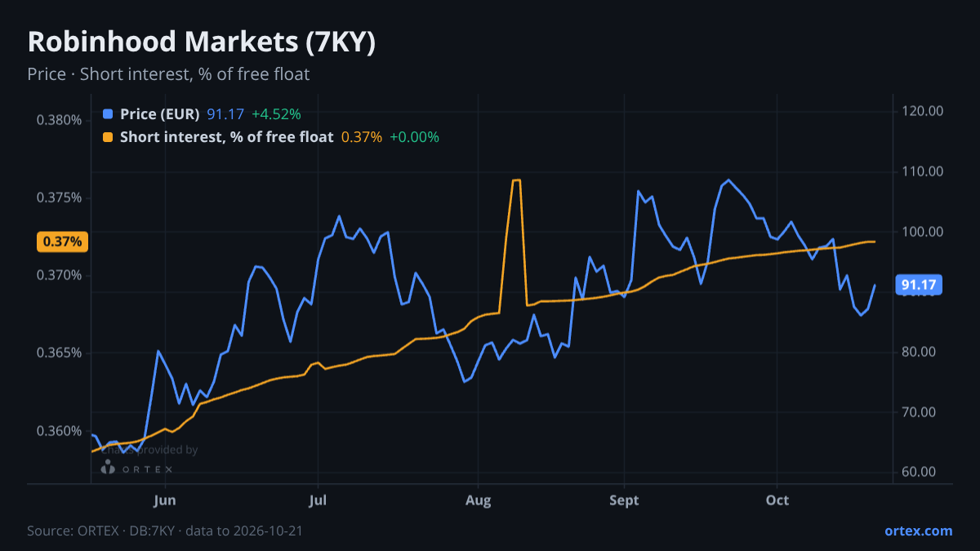Click the 'Jul' x-axis label
Viewport: 980px width, 551px height.
(x=318, y=500)
